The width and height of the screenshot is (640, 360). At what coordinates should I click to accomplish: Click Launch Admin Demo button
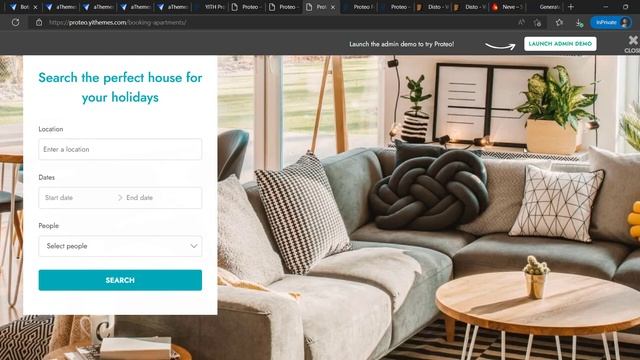(x=560, y=44)
